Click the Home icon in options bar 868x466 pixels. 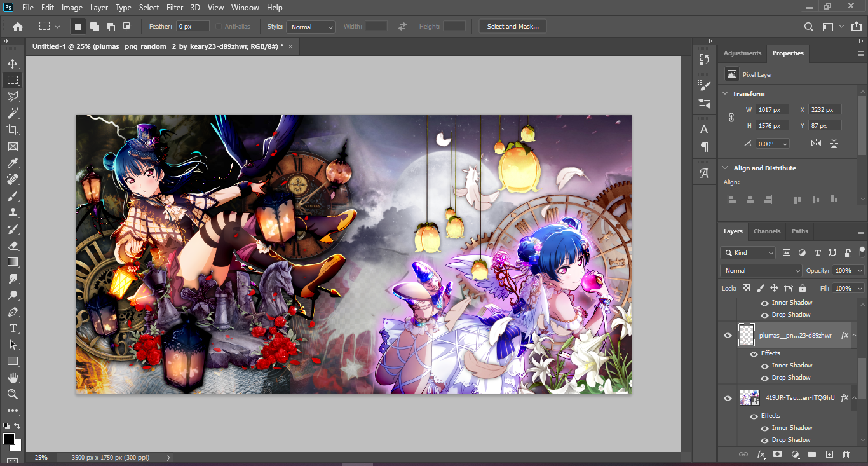(x=18, y=27)
